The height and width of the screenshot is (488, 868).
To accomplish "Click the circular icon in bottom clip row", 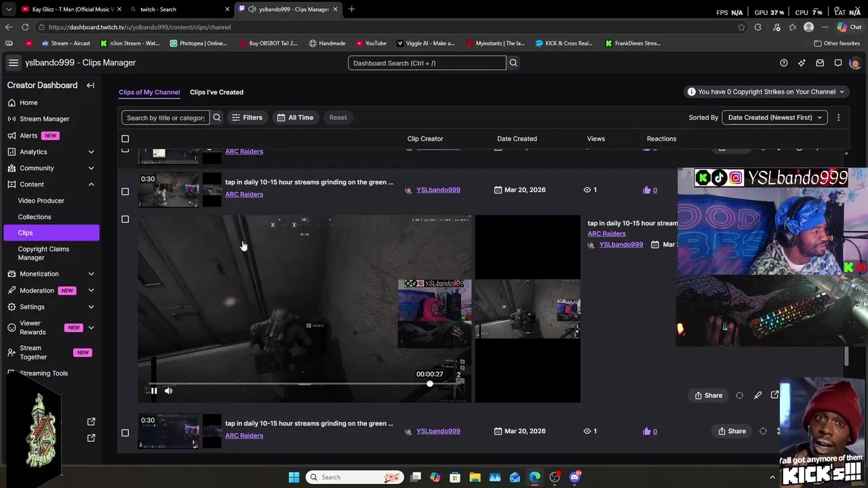I will [763, 431].
